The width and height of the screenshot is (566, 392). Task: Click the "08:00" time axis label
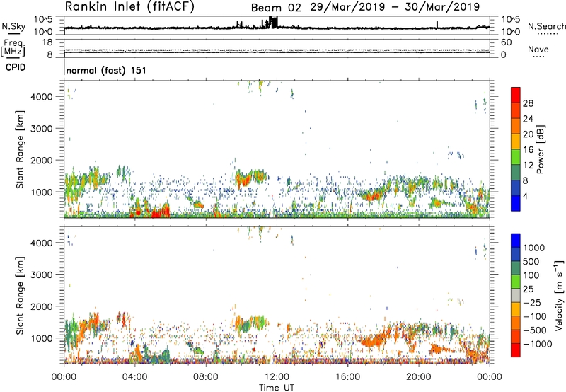coord(206,377)
